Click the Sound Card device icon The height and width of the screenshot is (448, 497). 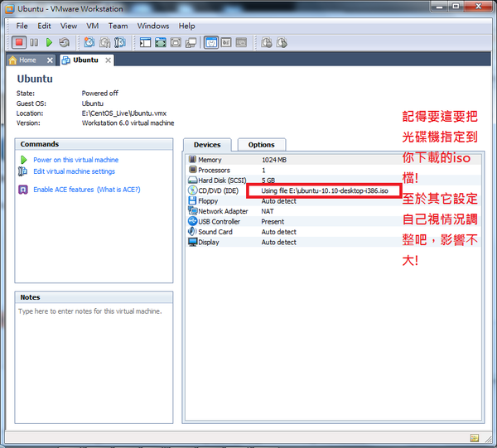click(192, 231)
